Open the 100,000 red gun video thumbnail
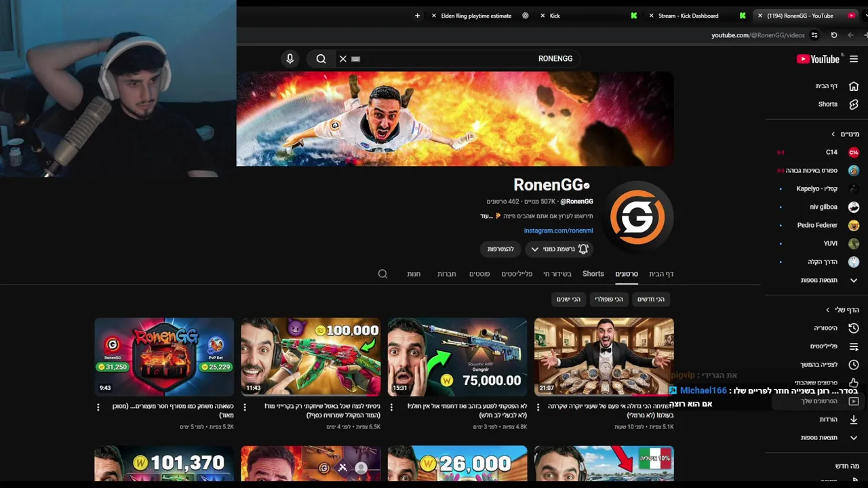Viewport: 868px width, 488px height. pos(311,357)
